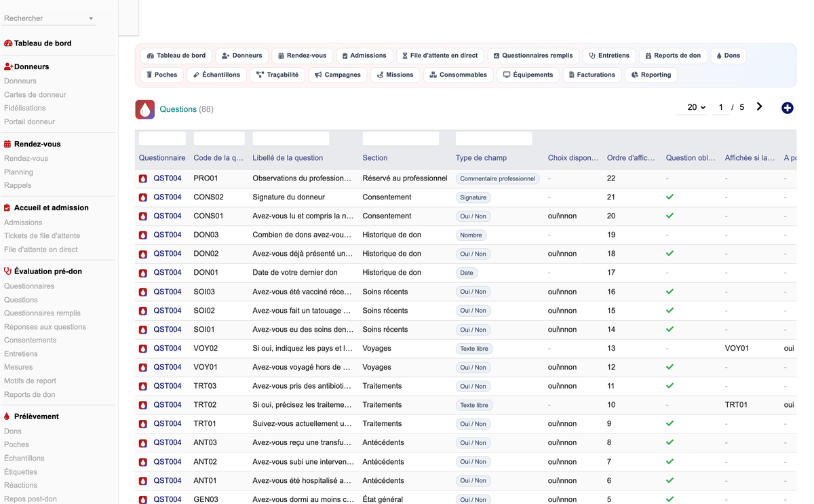Viewport: 814px width, 504px height.
Task: Open Questionnaires in the sidebar
Action: click(x=29, y=286)
